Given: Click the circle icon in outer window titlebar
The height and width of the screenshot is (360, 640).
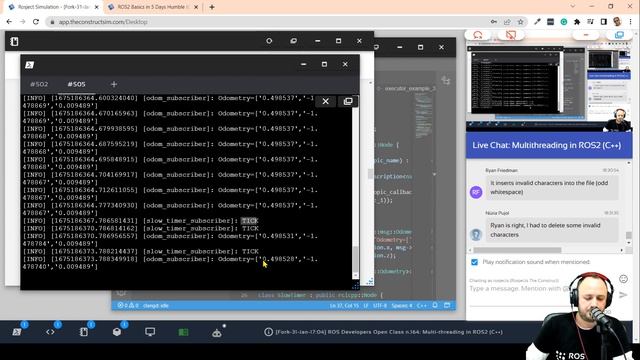Looking at the screenshot, I should pos(269,41).
